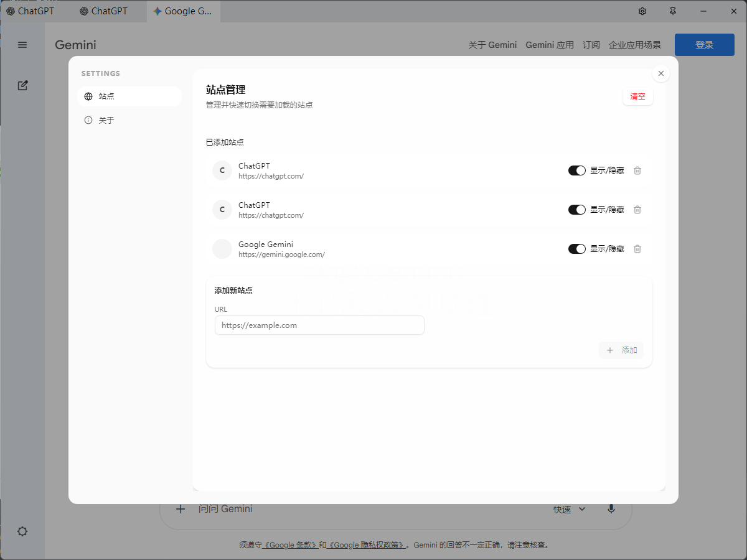The height and width of the screenshot is (560, 747).
Task: Select 站点 in the settings sidebar
Action: (x=129, y=96)
